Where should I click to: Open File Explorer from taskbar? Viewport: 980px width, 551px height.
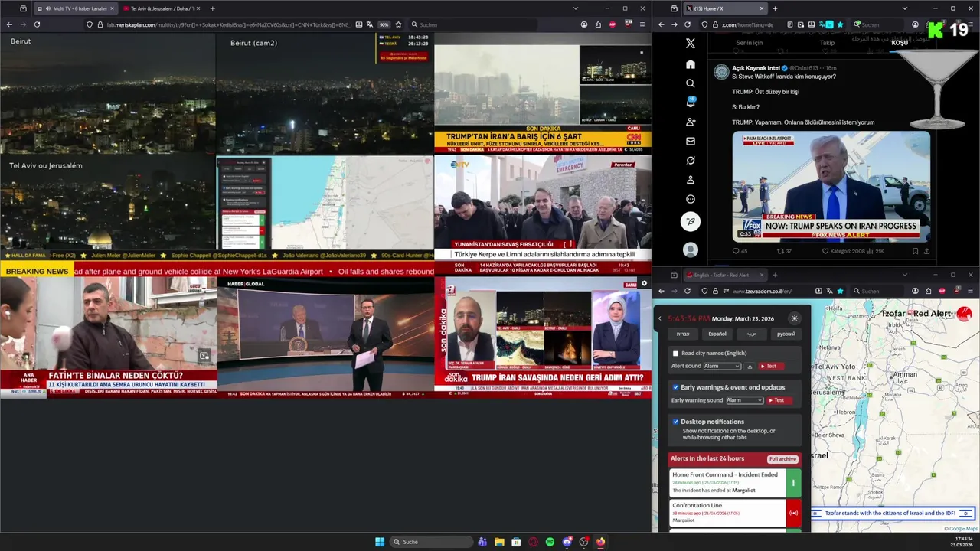tap(499, 542)
